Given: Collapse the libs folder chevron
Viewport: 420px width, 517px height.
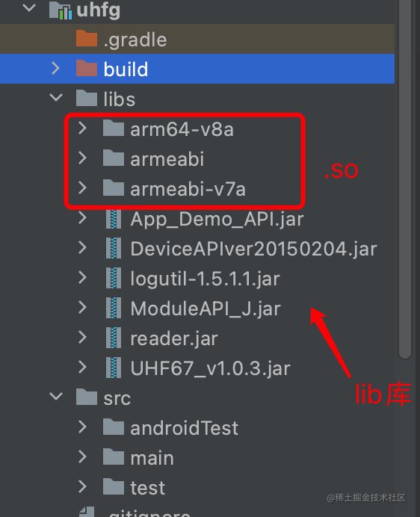Looking at the screenshot, I should 56,97.
